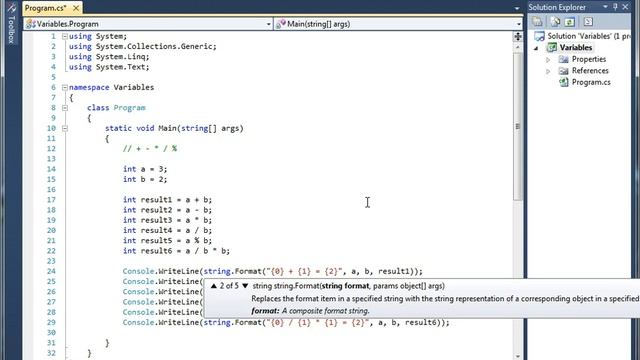Place cursor on 'int a = 3;' line

(x=145, y=169)
